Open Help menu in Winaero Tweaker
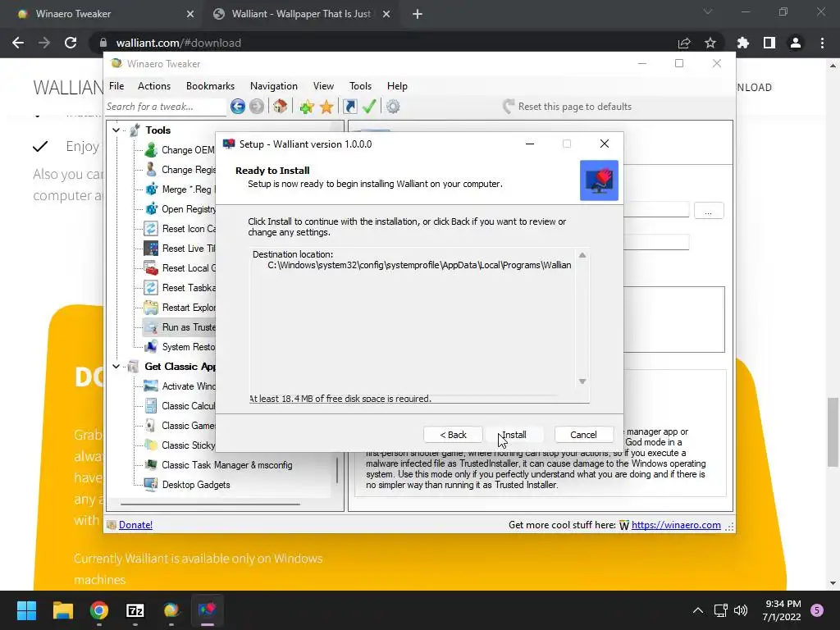Screen dimensions: 840x630 (x=397, y=85)
